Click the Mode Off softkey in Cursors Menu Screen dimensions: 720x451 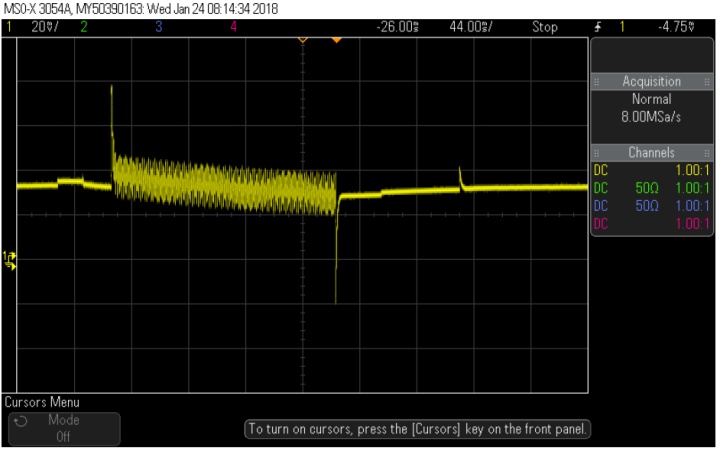tap(64, 428)
